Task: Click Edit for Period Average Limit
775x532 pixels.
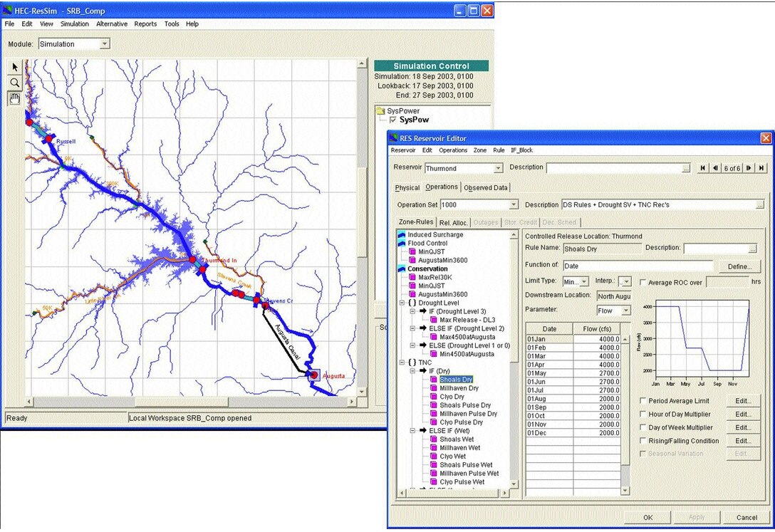Action: [743, 401]
